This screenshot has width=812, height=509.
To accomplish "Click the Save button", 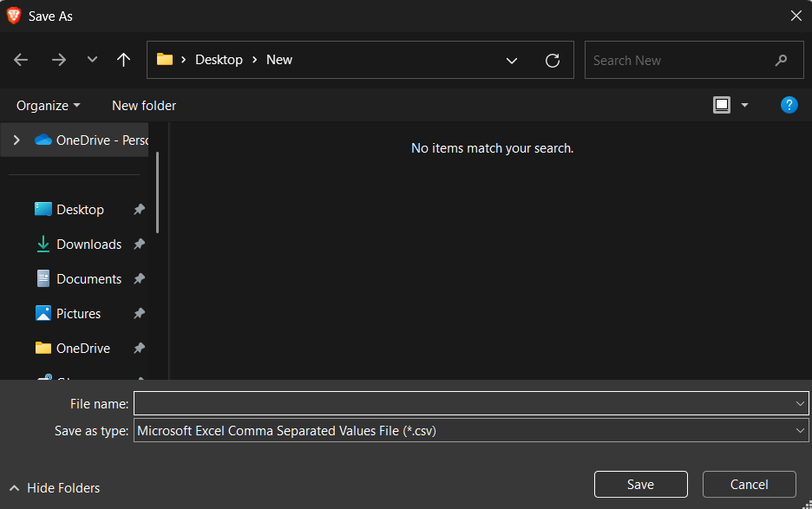I will tap(640, 484).
